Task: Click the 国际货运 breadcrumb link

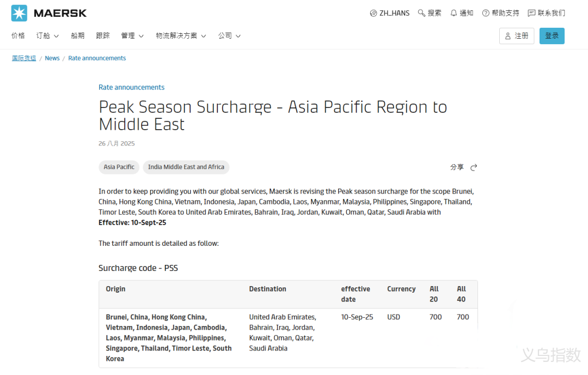Action: click(24, 58)
